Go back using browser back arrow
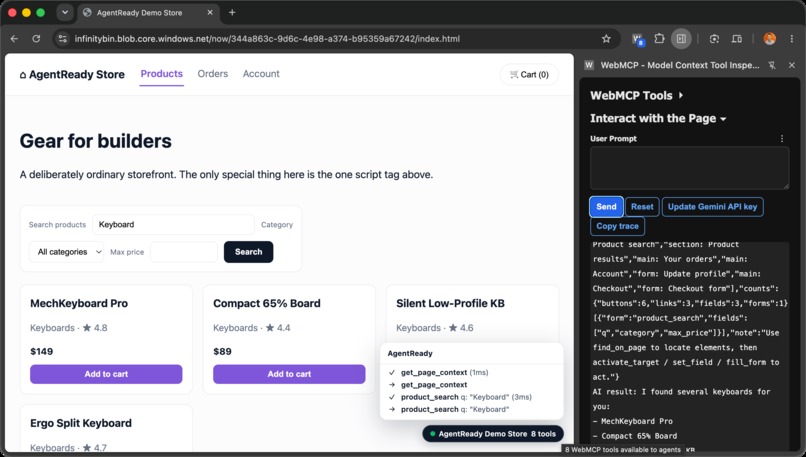 [14, 39]
